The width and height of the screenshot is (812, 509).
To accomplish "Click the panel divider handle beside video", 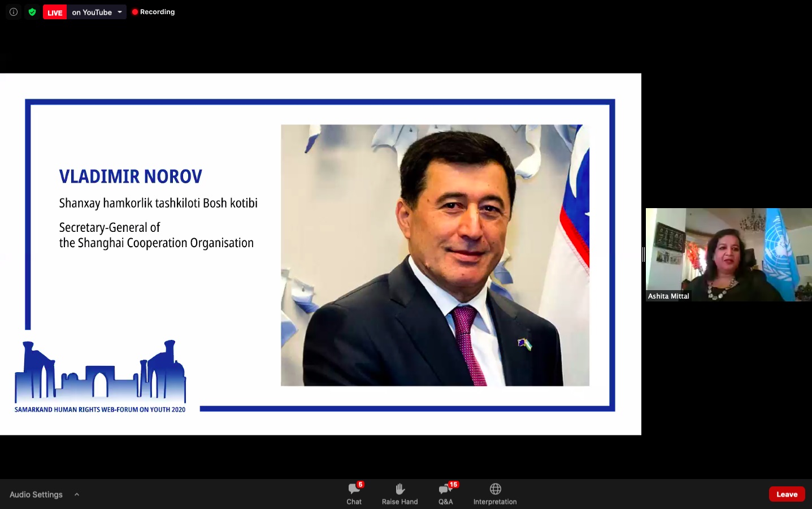I will pyautogui.click(x=644, y=255).
